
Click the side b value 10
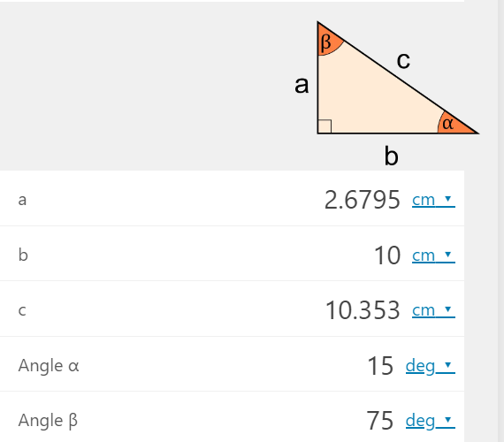click(x=387, y=255)
